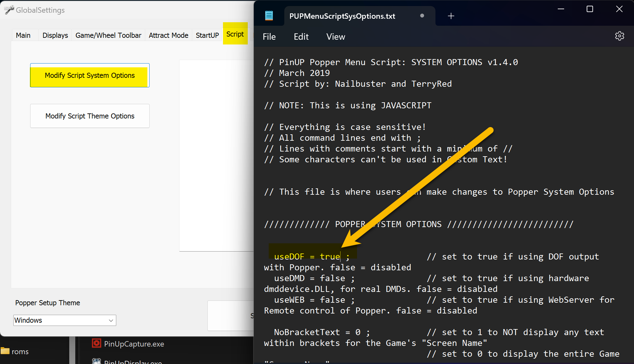Click the PinUpCapture.exe file icon
The height and width of the screenshot is (364, 634).
tap(96, 343)
